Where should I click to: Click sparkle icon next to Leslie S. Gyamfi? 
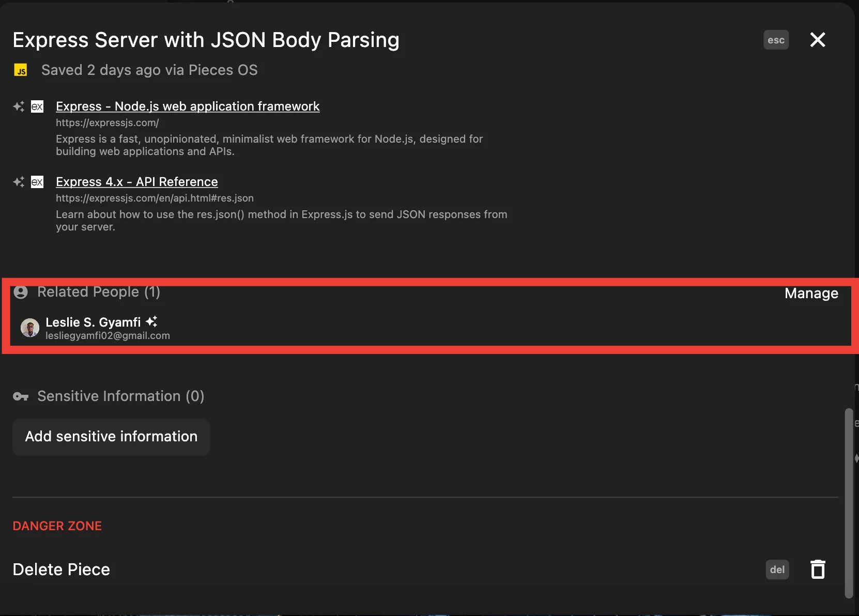click(x=151, y=321)
